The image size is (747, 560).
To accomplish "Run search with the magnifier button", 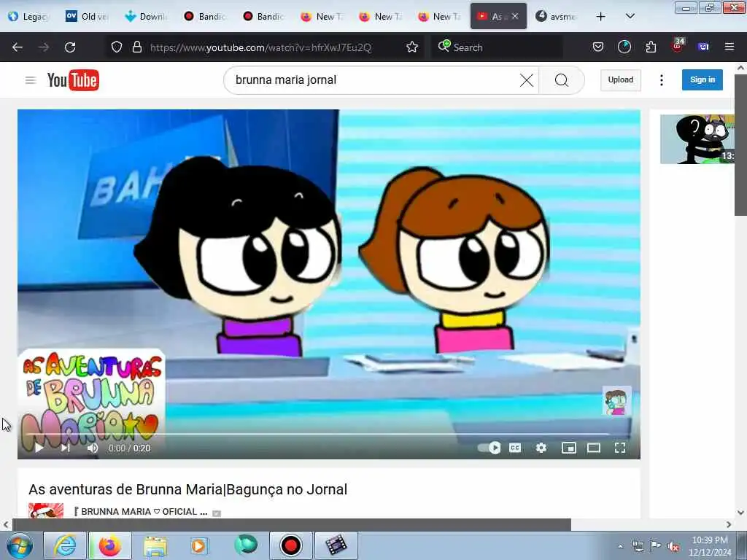I will (562, 80).
